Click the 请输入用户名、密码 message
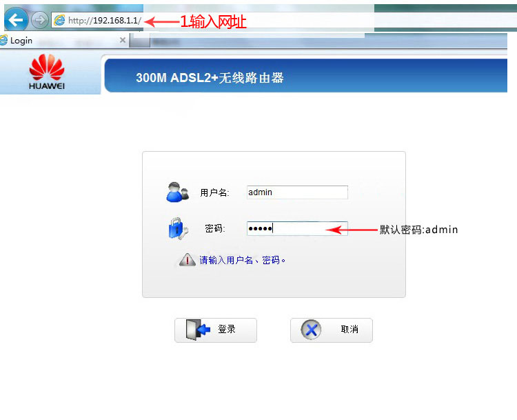517x420 pixels. pyautogui.click(x=243, y=260)
